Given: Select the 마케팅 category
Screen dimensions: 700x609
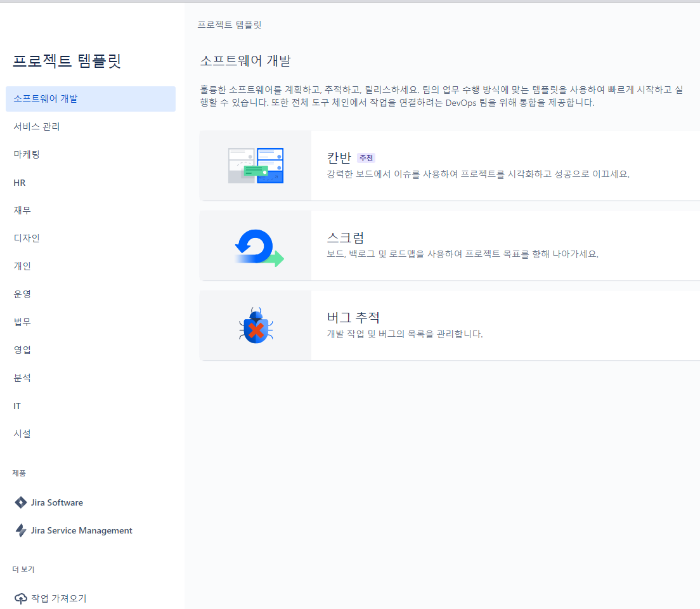Looking at the screenshot, I should (27, 154).
